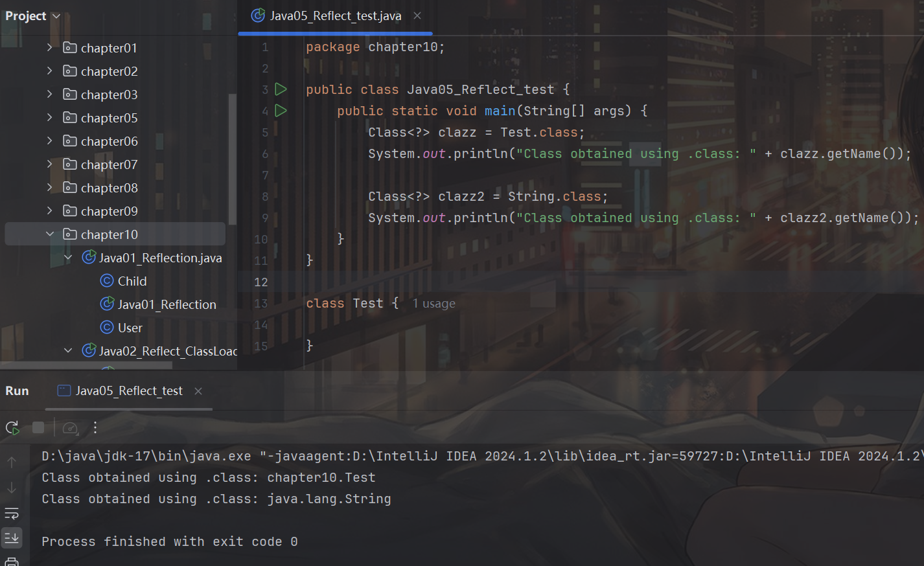Open the Run toolbar three-dot more menu
Viewport: 924px width, 566px height.
click(95, 427)
